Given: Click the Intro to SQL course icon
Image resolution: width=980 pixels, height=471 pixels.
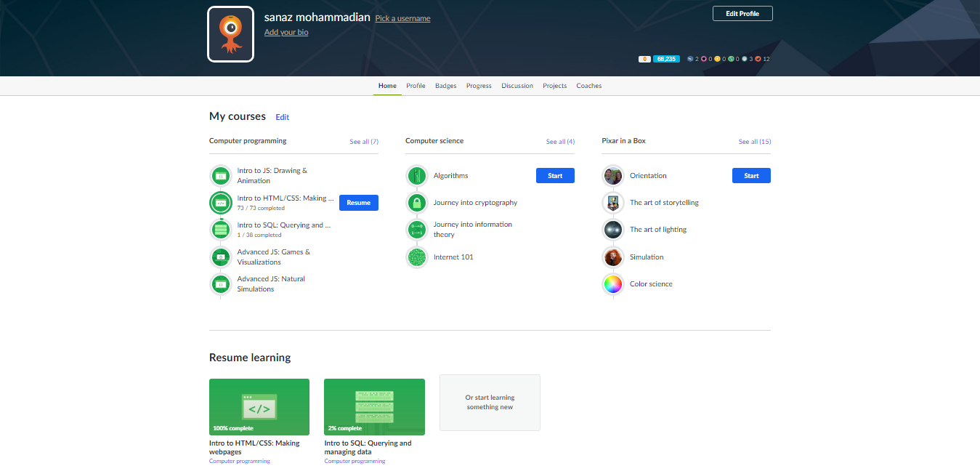Looking at the screenshot, I should pyautogui.click(x=221, y=230).
